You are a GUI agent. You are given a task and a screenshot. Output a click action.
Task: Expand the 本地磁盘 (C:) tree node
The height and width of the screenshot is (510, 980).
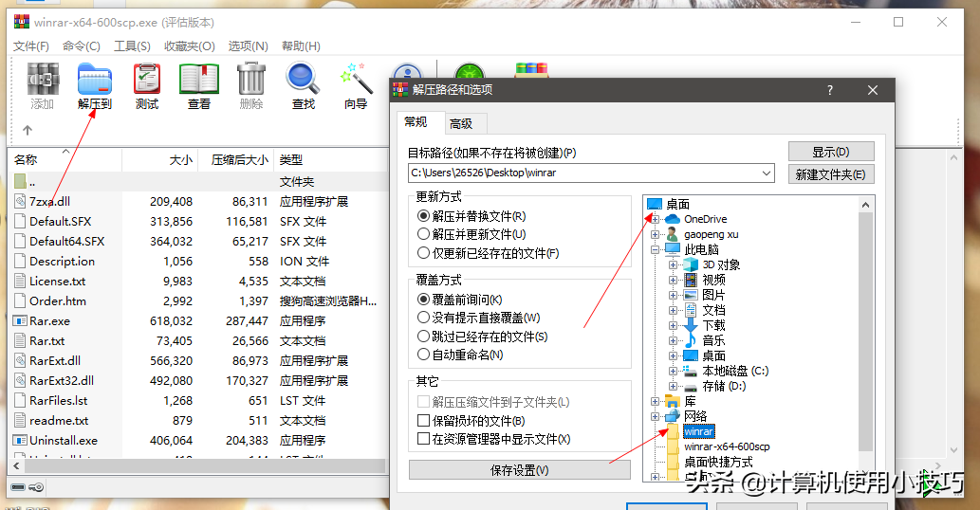[x=673, y=371]
